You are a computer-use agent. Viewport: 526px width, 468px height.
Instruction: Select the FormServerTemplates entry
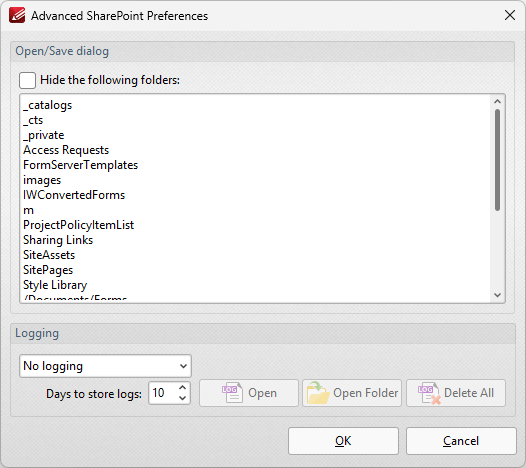81,165
